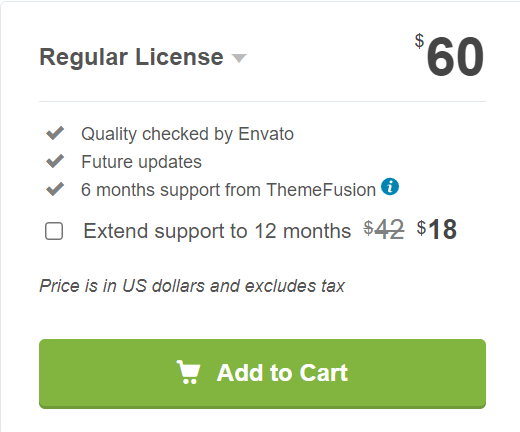Screen dimensions: 520x432
Task: Click the Future updates text
Action: click(x=142, y=162)
